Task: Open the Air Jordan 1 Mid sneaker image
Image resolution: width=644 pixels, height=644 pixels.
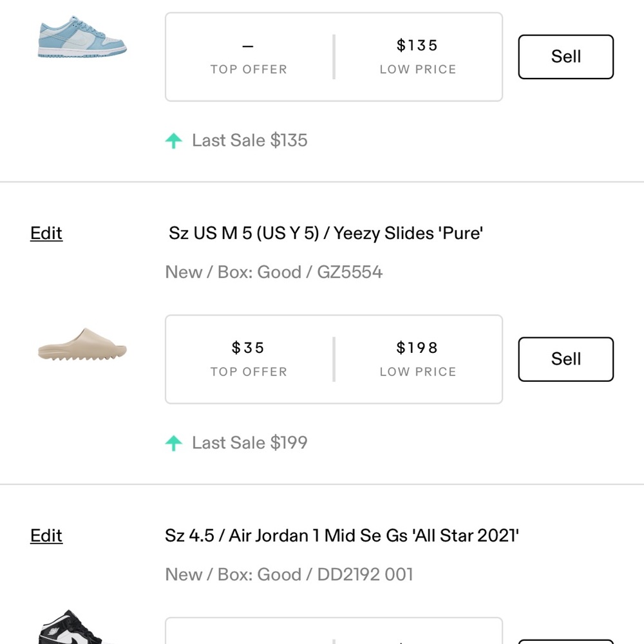Action: 72,627
